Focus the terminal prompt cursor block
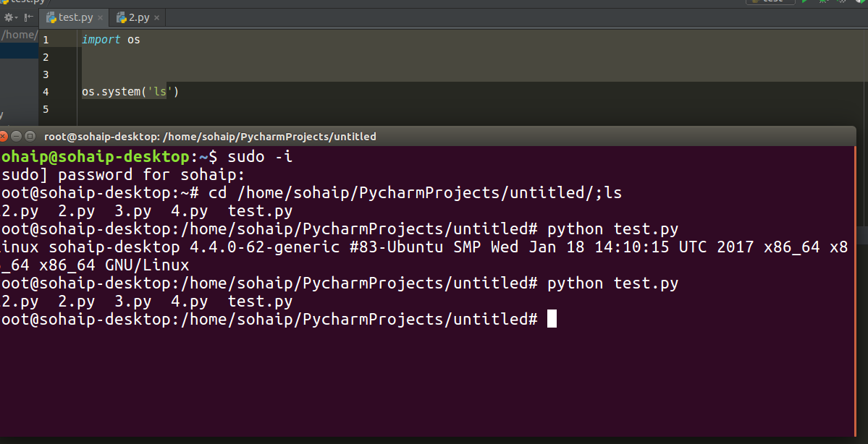 pyautogui.click(x=552, y=319)
